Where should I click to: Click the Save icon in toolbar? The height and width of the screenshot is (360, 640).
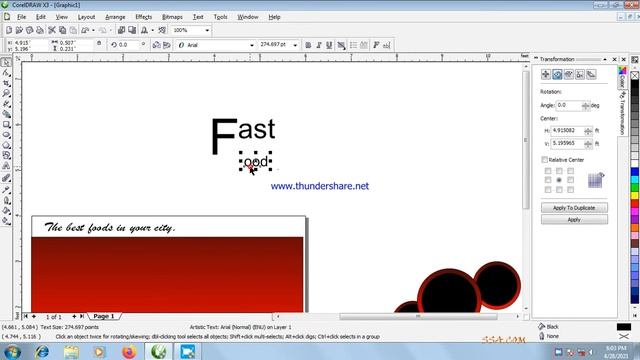[x=29, y=30]
